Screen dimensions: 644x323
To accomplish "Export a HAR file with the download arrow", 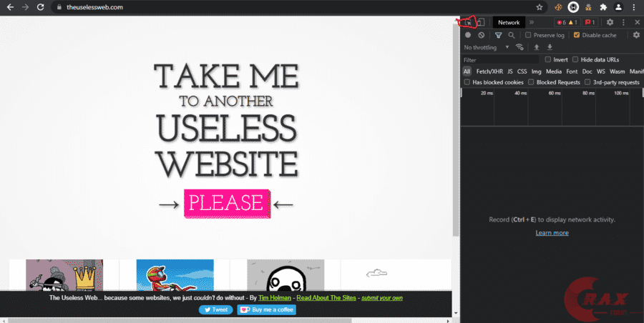I will [550, 48].
